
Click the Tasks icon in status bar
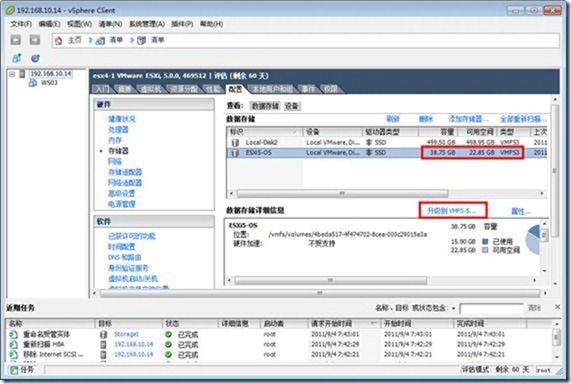coord(14,371)
